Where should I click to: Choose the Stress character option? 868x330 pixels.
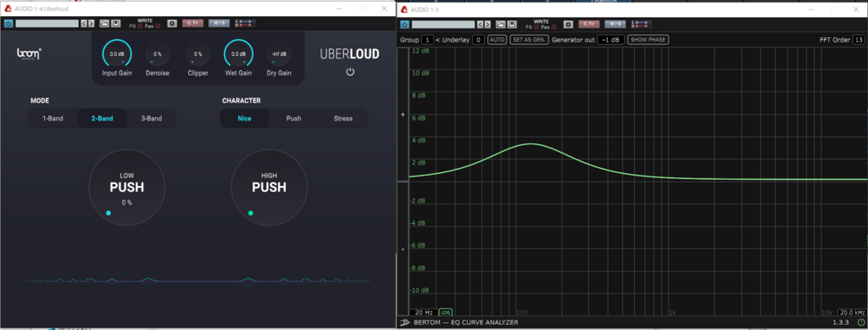343,119
